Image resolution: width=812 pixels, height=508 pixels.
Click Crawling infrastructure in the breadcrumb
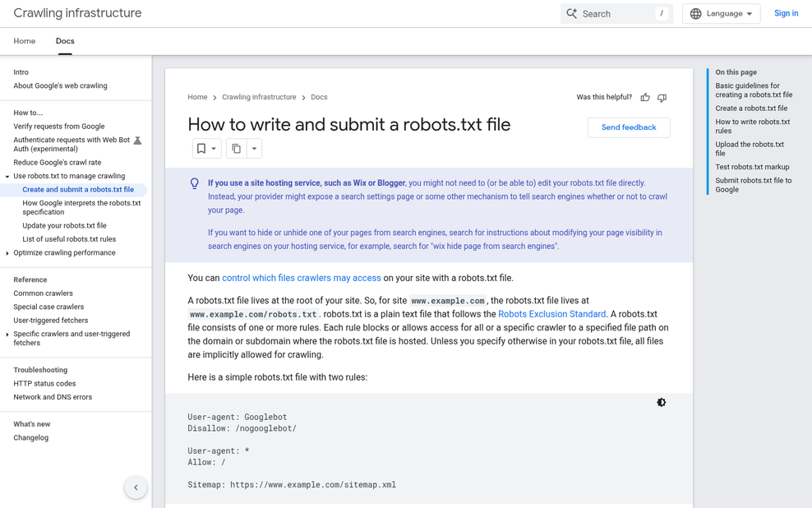259,97
